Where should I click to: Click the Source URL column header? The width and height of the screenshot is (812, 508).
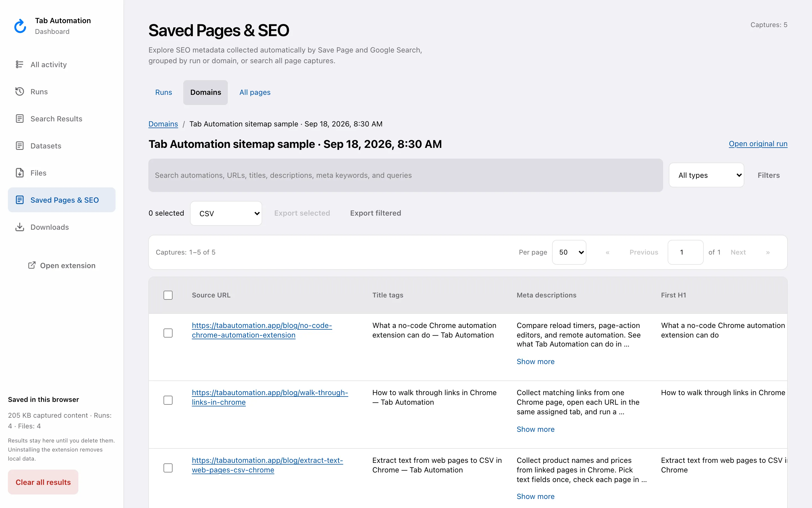(x=211, y=295)
